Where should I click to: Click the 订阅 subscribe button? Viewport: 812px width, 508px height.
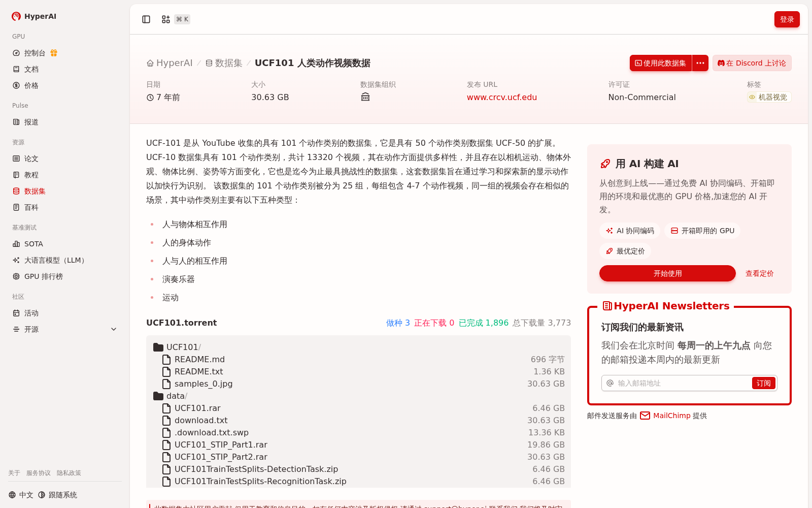(x=763, y=383)
